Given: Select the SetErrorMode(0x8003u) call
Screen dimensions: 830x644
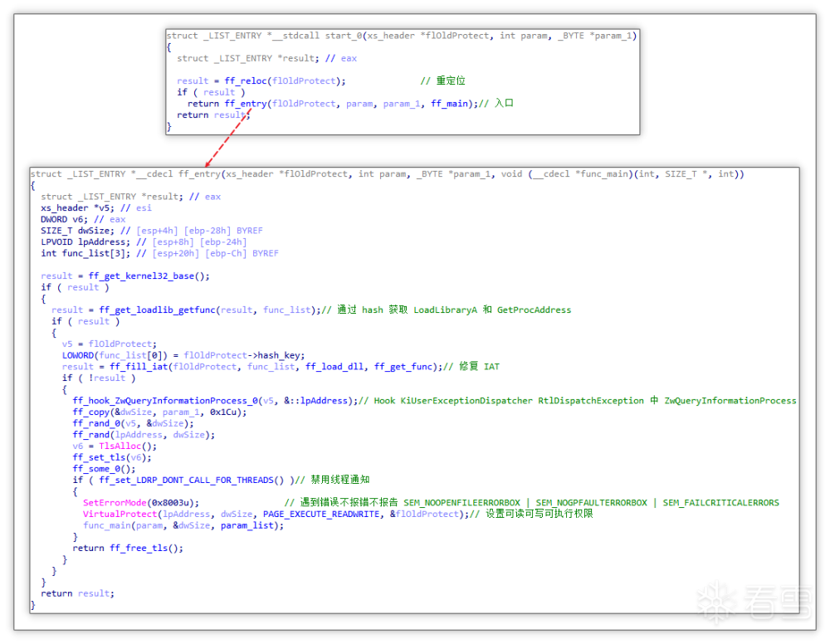Looking at the screenshot, I should 141,503.
